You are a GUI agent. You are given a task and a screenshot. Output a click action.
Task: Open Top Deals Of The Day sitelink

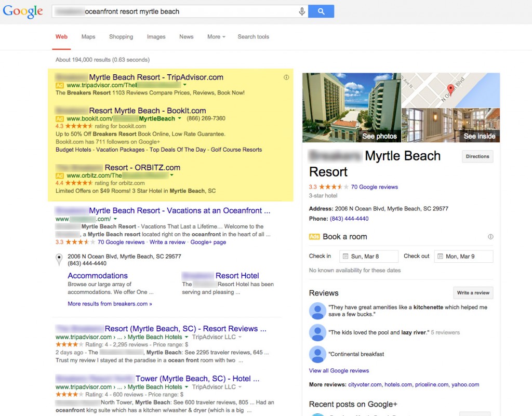point(178,150)
